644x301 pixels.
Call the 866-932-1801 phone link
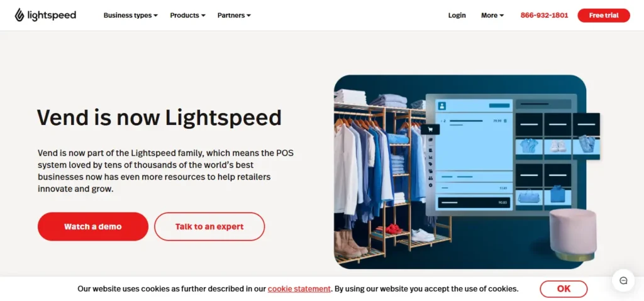[x=544, y=15]
